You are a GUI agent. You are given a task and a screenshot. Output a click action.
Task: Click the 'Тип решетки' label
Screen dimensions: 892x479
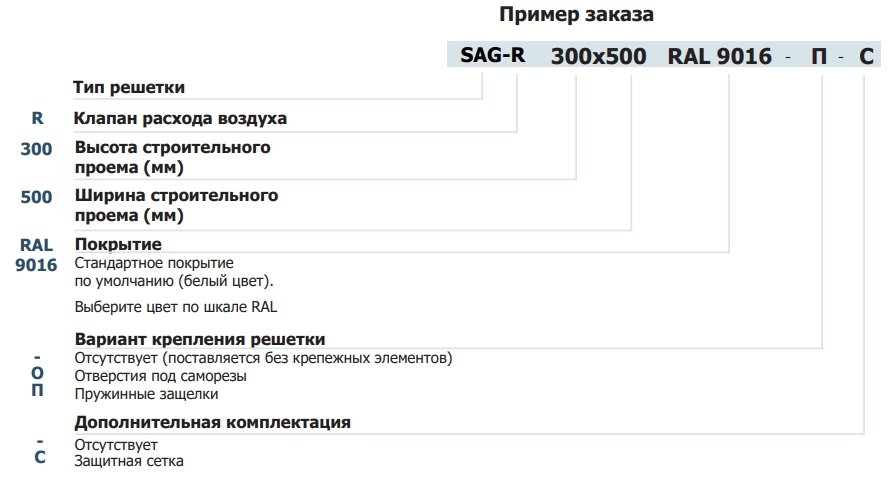[x=129, y=88]
